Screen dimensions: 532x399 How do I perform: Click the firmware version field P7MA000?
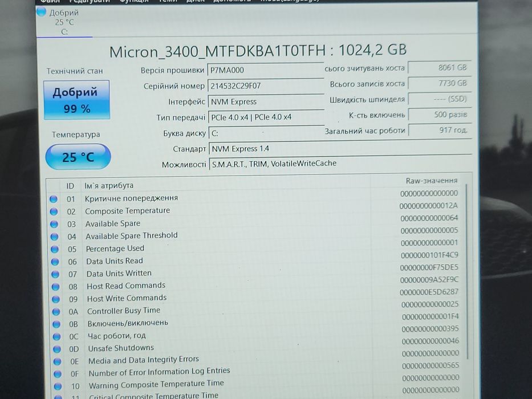266,70
